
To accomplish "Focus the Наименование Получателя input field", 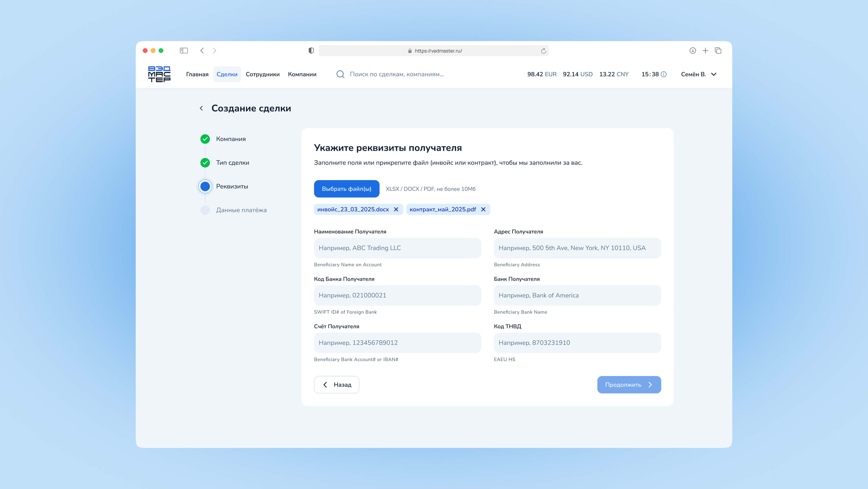I will (x=397, y=248).
